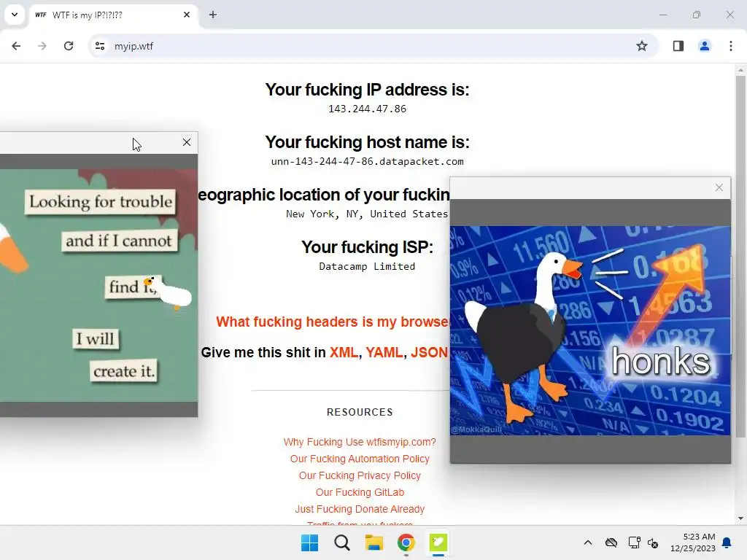
Task: Open File Explorer from taskbar
Action: [374, 542]
